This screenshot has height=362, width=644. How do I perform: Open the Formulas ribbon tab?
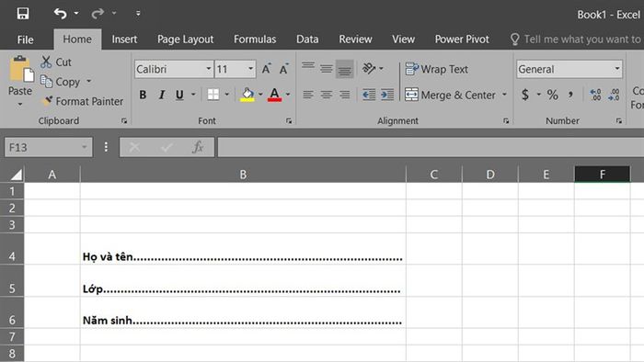tap(255, 39)
